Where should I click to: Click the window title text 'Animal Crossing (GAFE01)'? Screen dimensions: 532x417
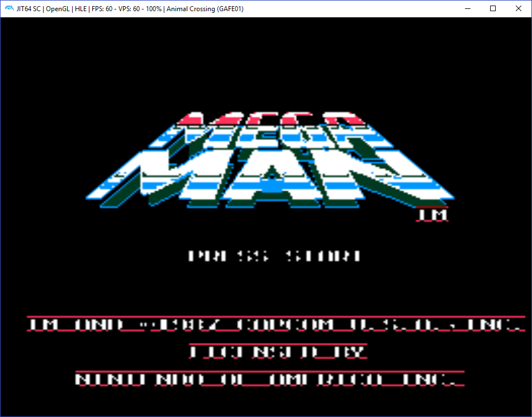205,9
